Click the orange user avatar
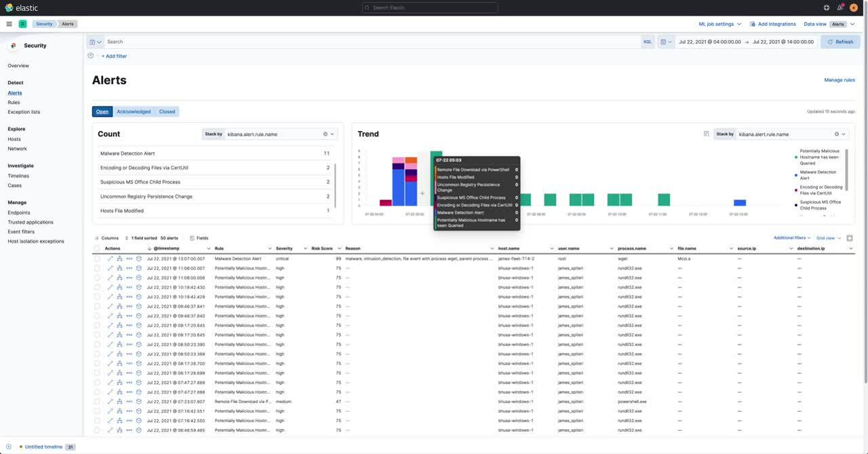868x454 pixels. click(854, 7)
